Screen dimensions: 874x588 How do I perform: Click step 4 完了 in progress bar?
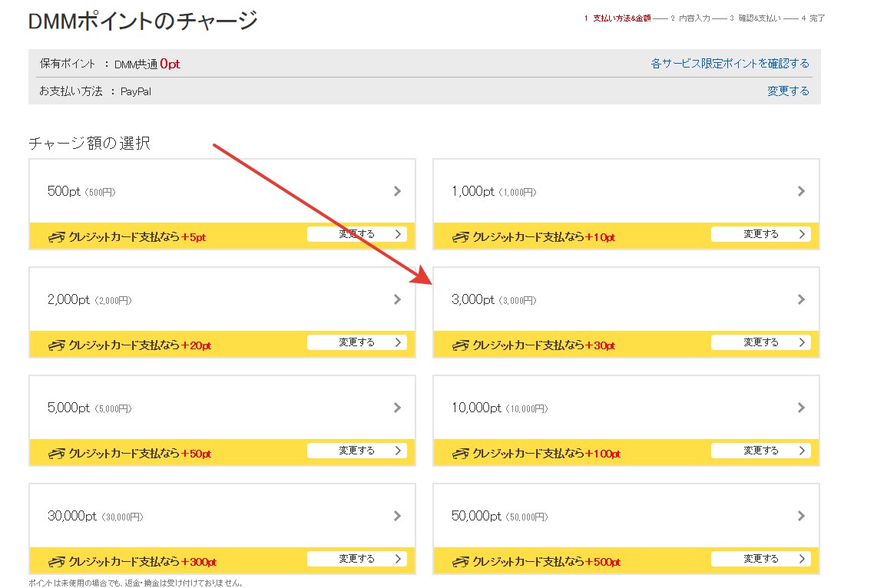813,18
